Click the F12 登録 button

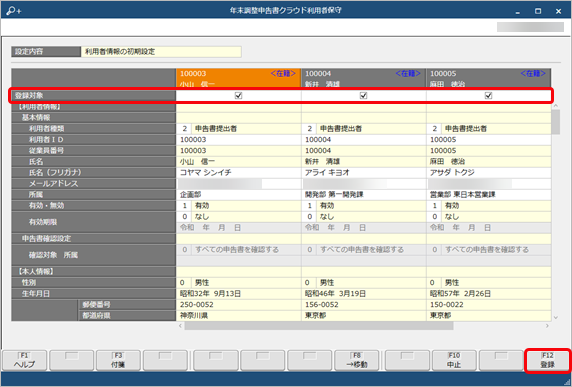[547, 360]
